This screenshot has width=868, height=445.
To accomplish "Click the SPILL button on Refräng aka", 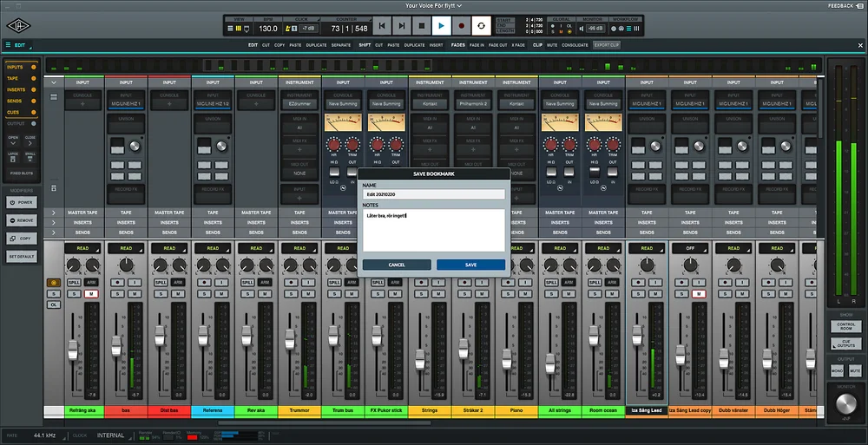I will [x=74, y=282].
